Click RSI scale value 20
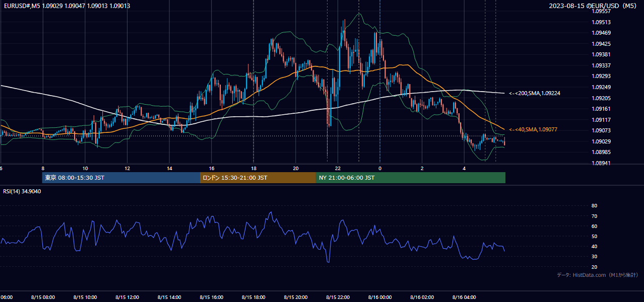 click(594, 267)
